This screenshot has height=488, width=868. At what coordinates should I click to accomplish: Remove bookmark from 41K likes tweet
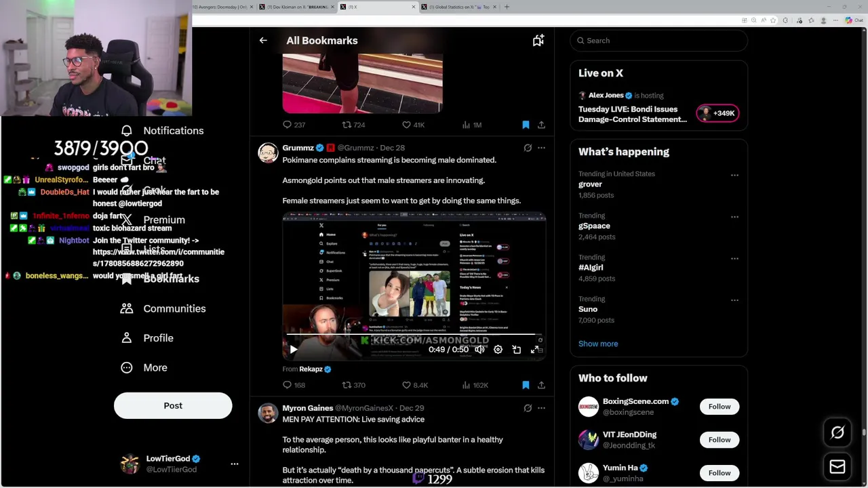pyautogui.click(x=526, y=125)
